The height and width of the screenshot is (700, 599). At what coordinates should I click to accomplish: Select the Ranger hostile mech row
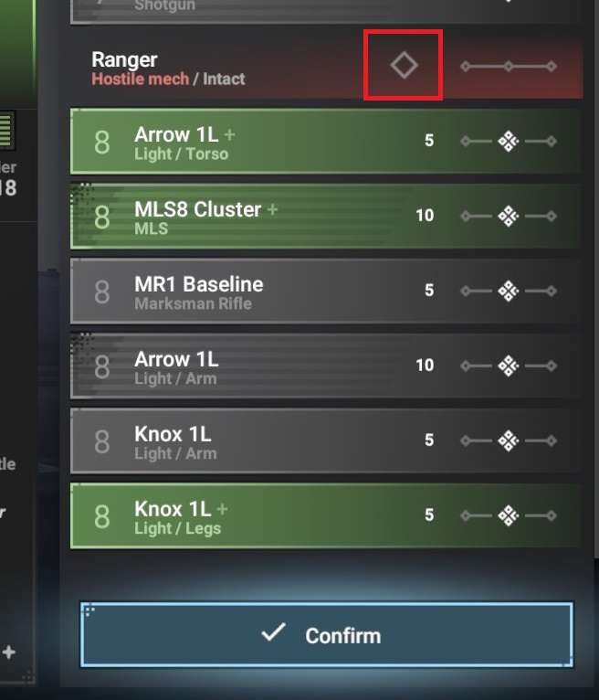click(x=327, y=66)
